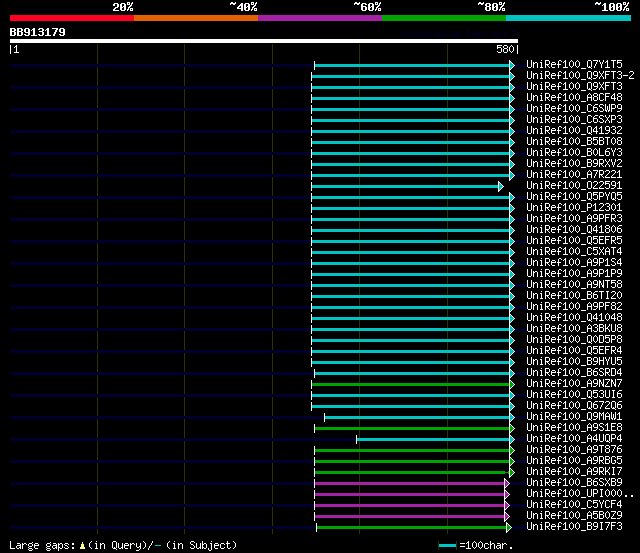
Task: Click the UniRef100_Q41932 label
Action: (574, 131)
